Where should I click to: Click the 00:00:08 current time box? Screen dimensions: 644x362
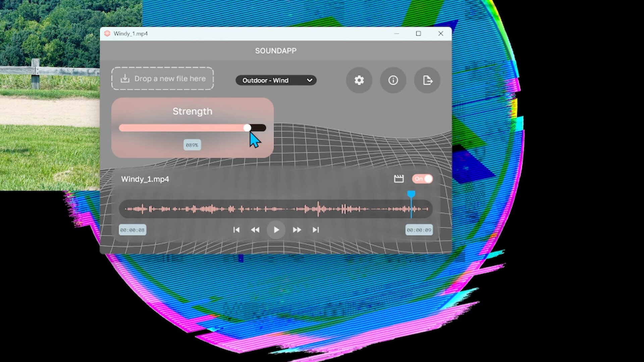tap(132, 230)
